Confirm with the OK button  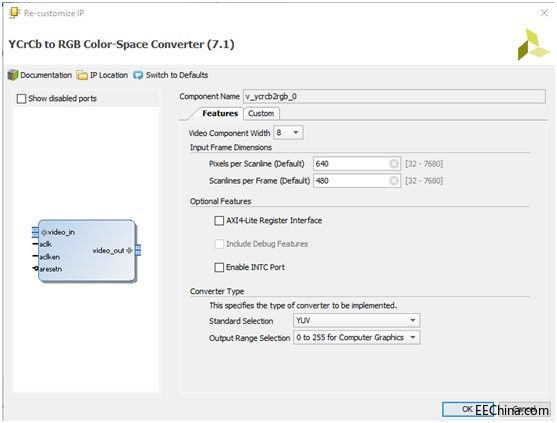pyautogui.click(x=468, y=410)
